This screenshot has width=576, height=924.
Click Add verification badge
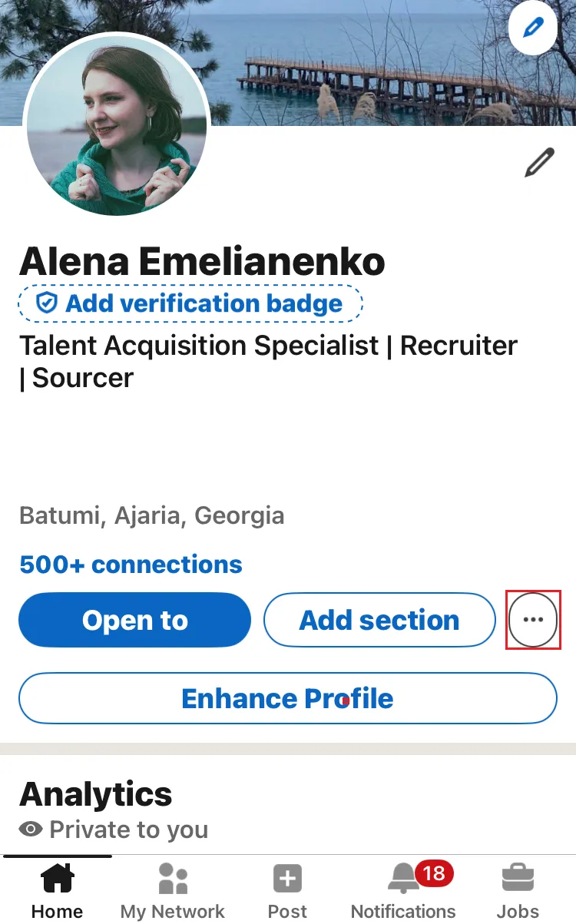(190, 303)
